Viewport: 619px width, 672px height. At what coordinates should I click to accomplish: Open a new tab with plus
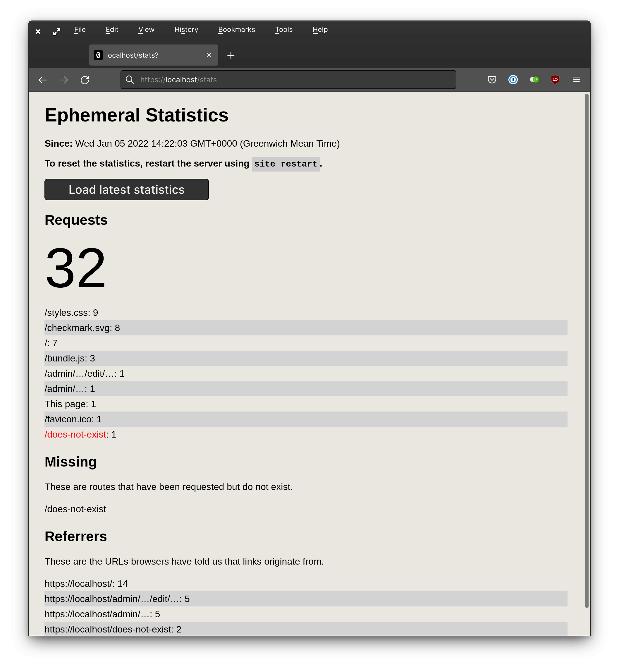pos(231,55)
